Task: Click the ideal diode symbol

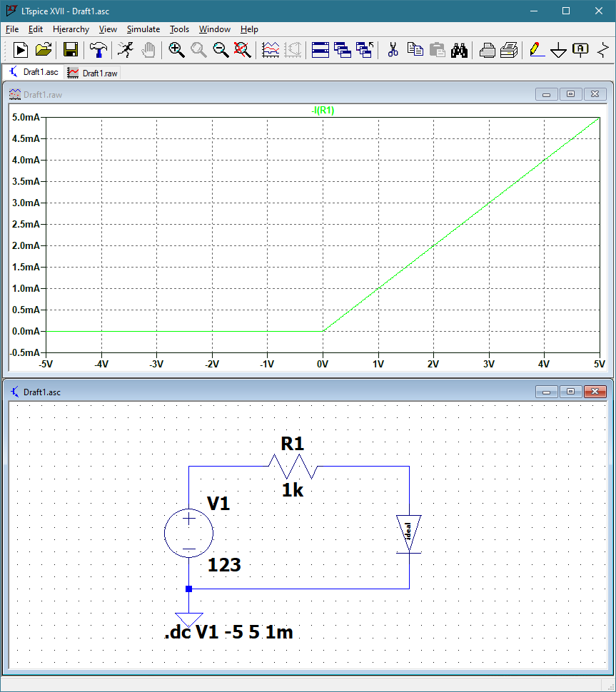Action: (409, 533)
